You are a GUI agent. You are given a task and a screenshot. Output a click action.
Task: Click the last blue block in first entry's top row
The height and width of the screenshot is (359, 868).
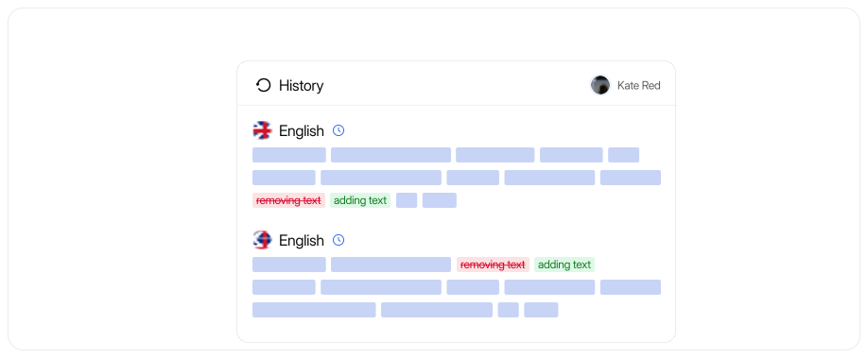[x=623, y=155]
